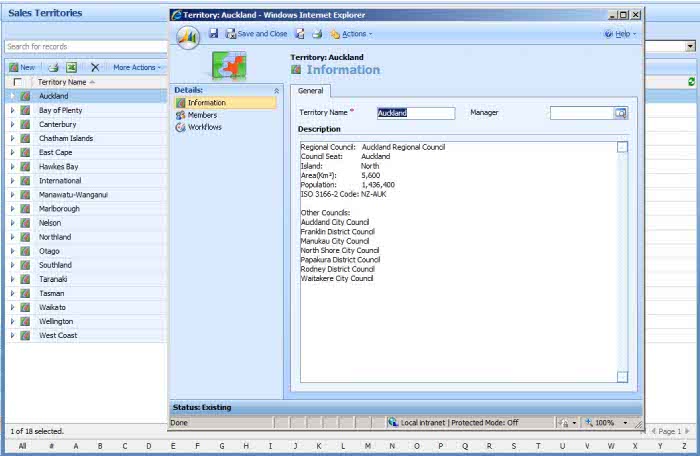Select the Wellington territory row

click(x=56, y=321)
